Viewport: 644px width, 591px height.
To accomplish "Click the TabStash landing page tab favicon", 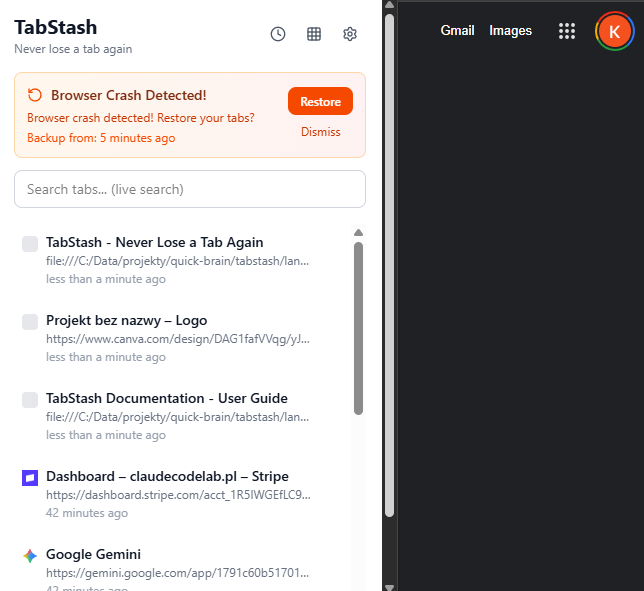I will 30,244.
